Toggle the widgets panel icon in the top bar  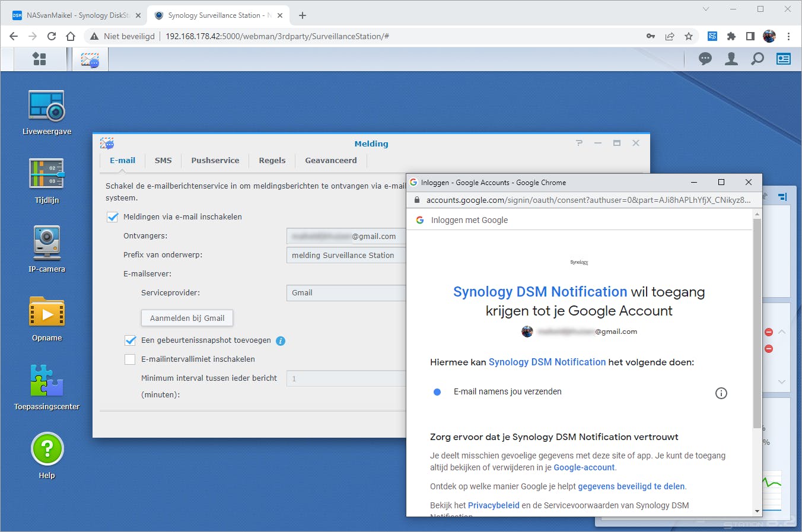click(x=784, y=59)
